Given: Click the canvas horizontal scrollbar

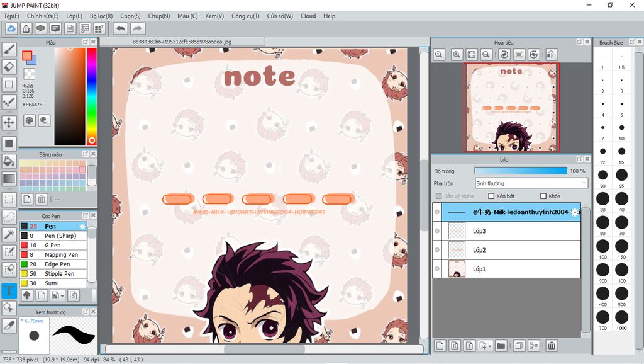Looking at the screenshot, I should click(x=264, y=349).
